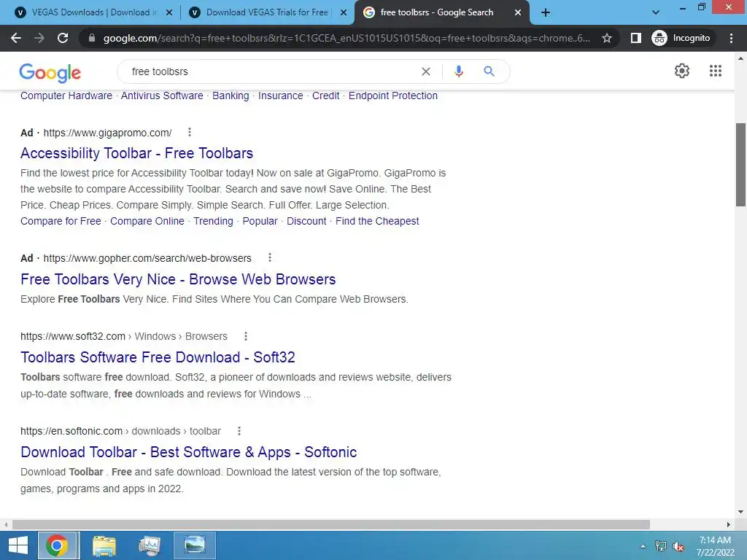Expand the tab search dropdown

coord(656,12)
